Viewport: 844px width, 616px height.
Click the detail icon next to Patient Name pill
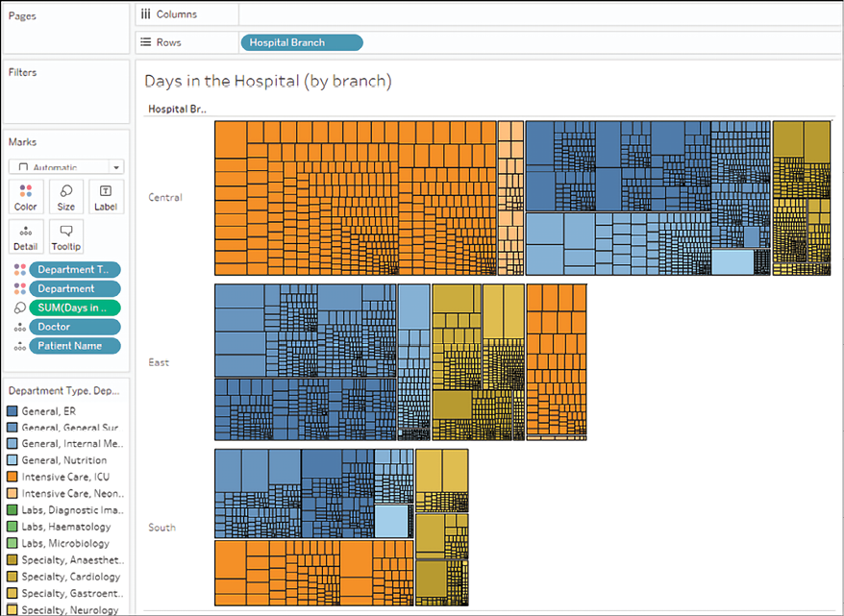pyautogui.click(x=19, y=346)
